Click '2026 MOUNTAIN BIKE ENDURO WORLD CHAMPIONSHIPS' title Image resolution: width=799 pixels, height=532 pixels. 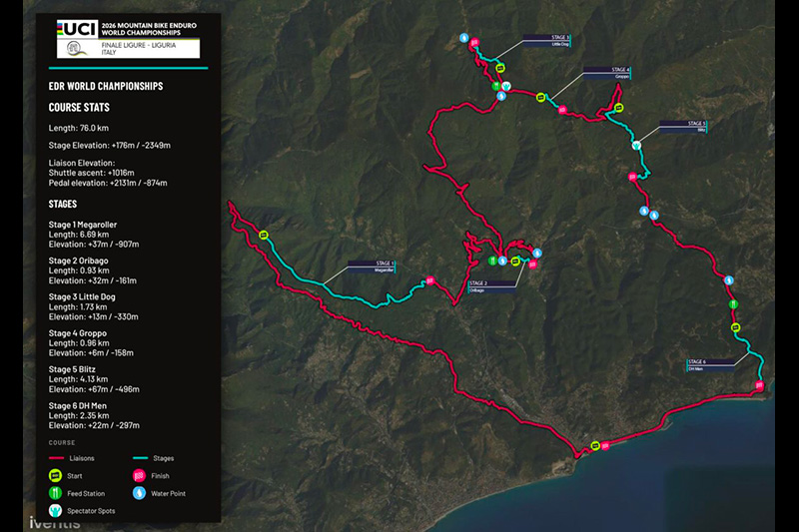pyautogui.click(x=149, y=29)
